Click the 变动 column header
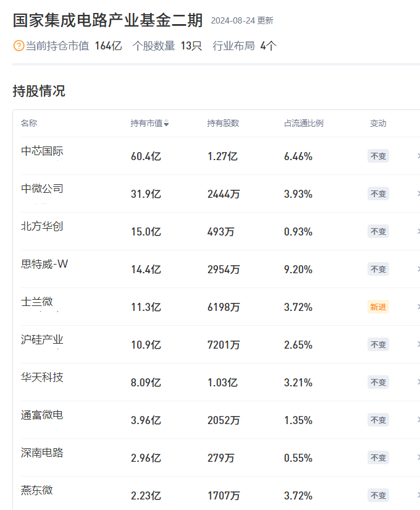The width and height of the screenshot is (420, 510). [x=378, y=123]
